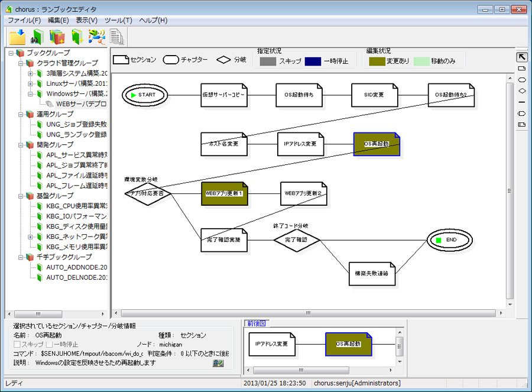Click the canvas vertical scrollbar thumb
This screenshot has width=532, height=392.
pos(510,190)
